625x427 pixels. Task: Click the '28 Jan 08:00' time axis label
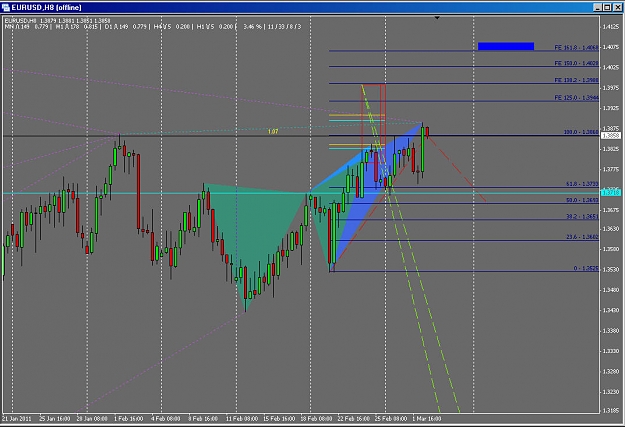coord(92,418)
